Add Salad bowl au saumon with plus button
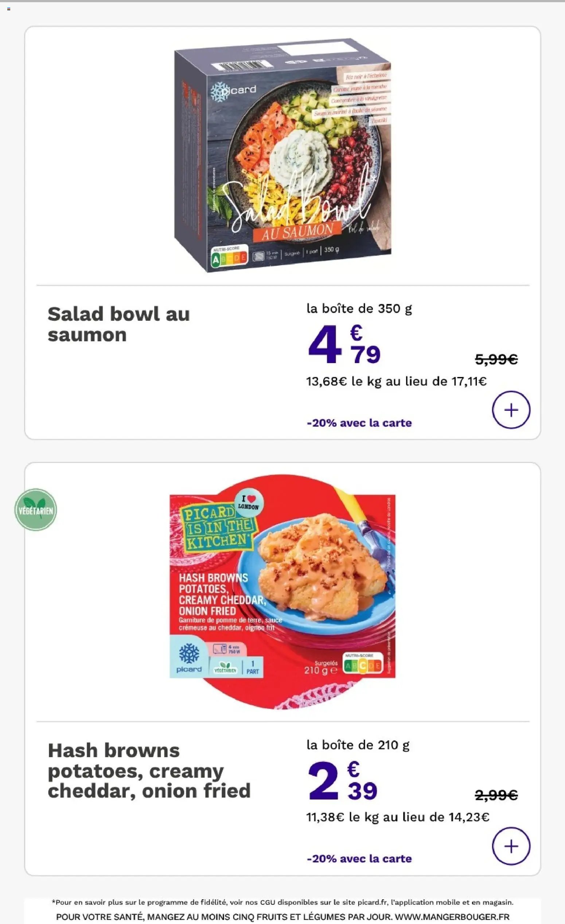Screen dimensions: 565x924 pyautogui.click(x=511, y=410)
